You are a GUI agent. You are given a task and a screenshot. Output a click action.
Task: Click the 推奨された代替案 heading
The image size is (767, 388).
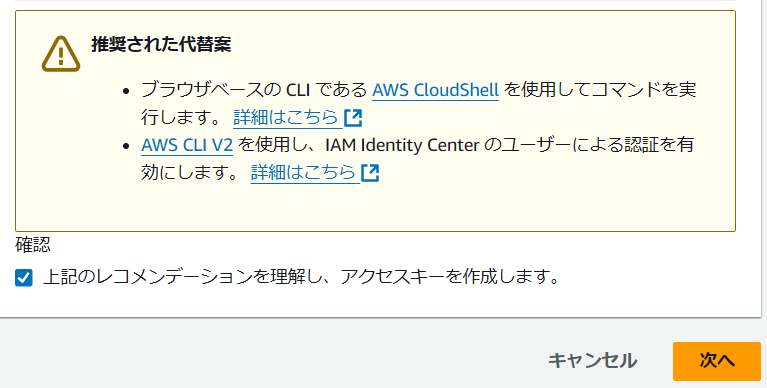pyautogui.click(x=161, y=44)
